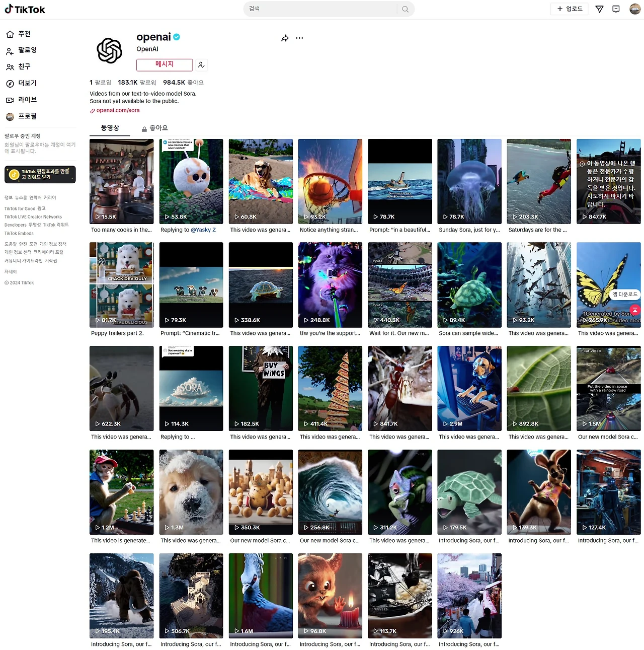Image resolution: width=644 pixels, height=650 pixels.
Task: Open direct messages via the chat bubble icon
Action: tap(616, 9)
